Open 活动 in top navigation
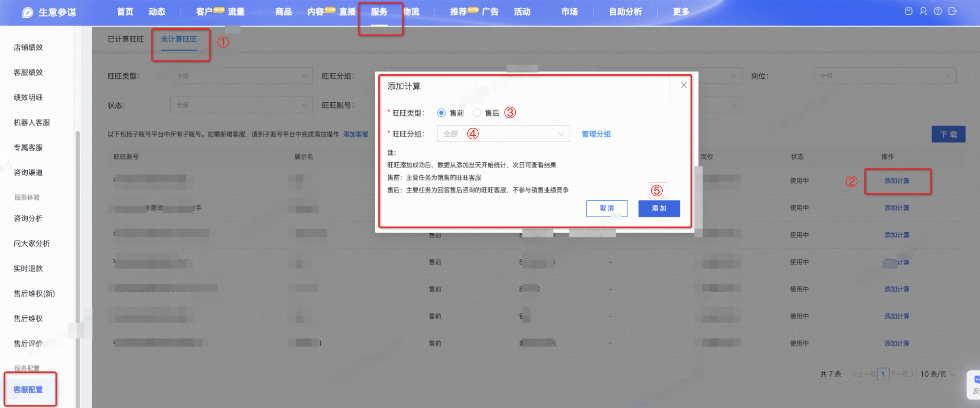Viewport: 980px width, 408px height. coord(522,12)
